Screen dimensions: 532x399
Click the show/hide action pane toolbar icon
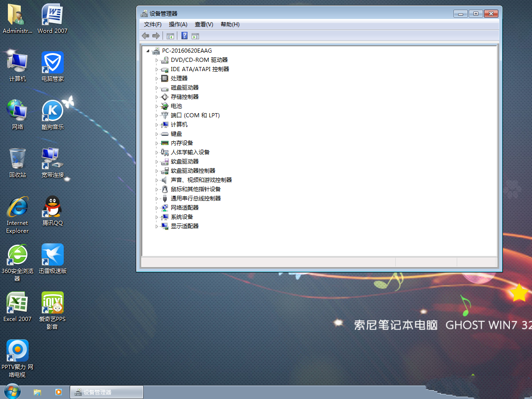coord(195,36)
